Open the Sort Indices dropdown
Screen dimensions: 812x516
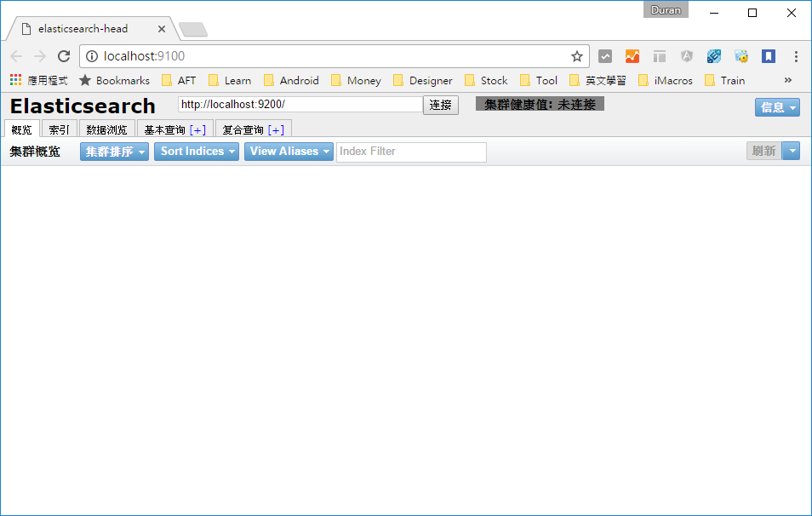[197, 151]
